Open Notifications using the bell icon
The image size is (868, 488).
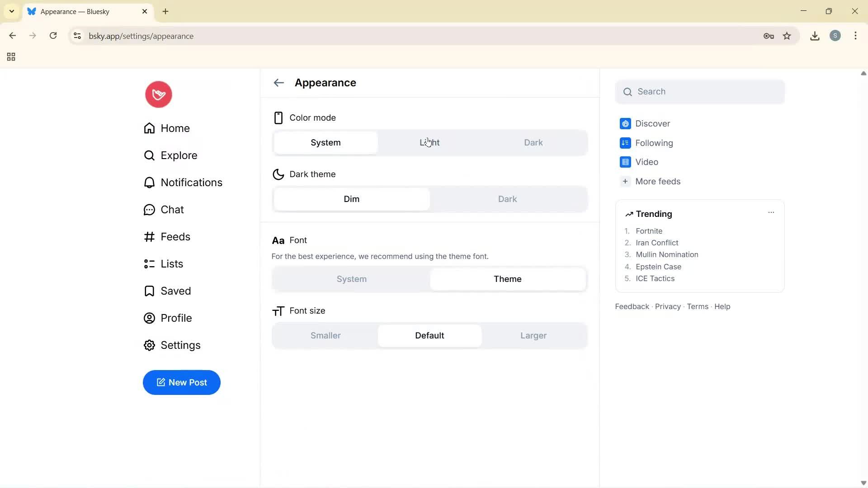pos(149,183)
